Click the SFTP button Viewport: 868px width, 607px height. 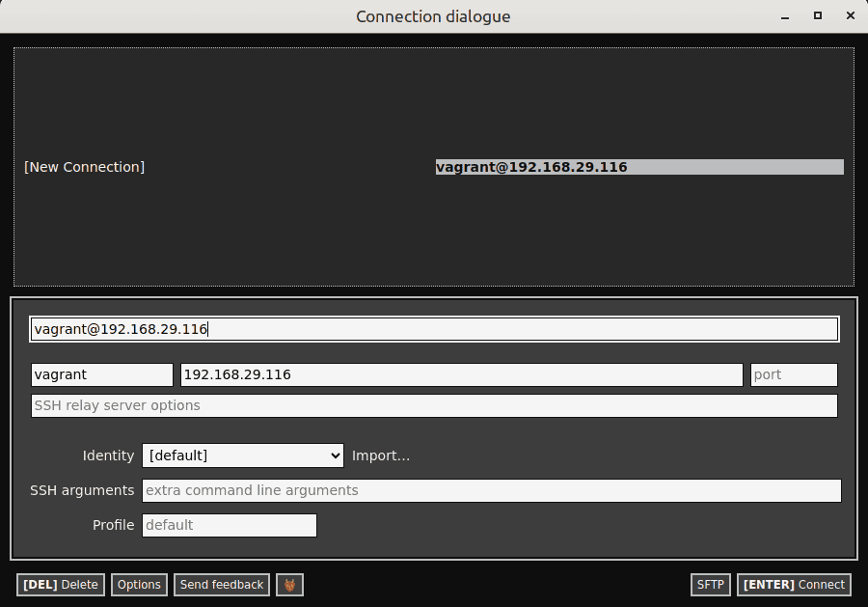pyautogui.click(x=710, y=585)
